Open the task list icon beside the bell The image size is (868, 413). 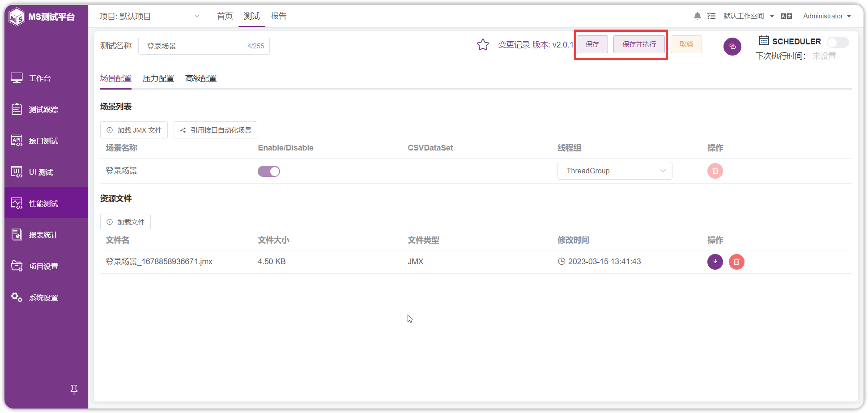tap(711, 16)
